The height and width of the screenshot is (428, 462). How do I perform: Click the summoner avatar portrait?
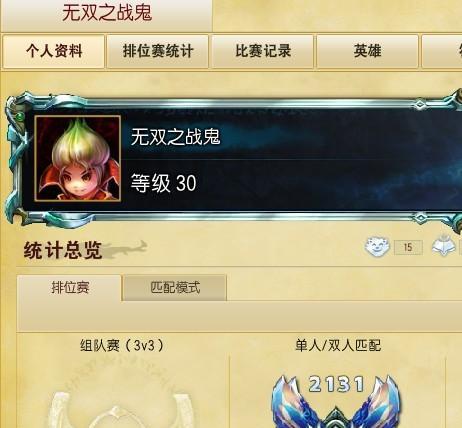78,159
